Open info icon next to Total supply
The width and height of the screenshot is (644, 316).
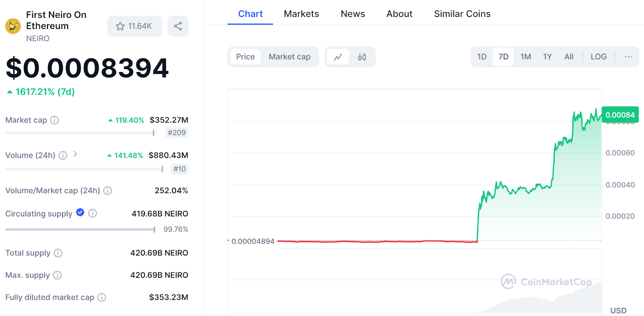click(58, 253)
